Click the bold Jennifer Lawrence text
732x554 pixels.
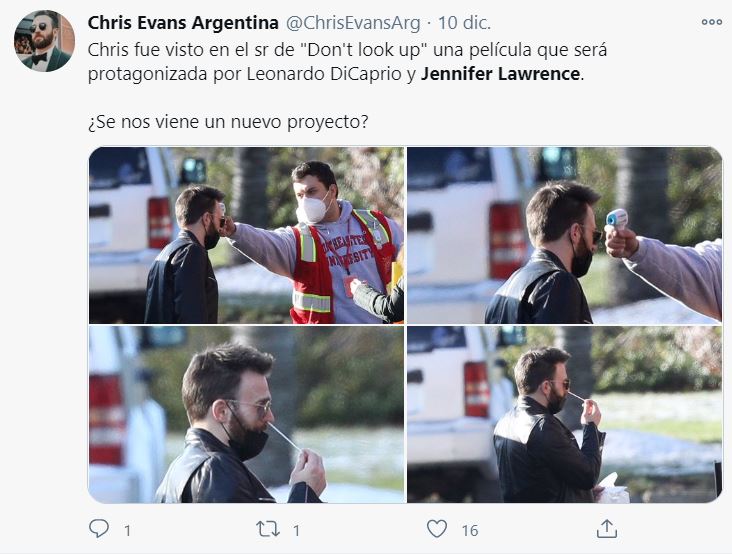[x=500, y=74]
